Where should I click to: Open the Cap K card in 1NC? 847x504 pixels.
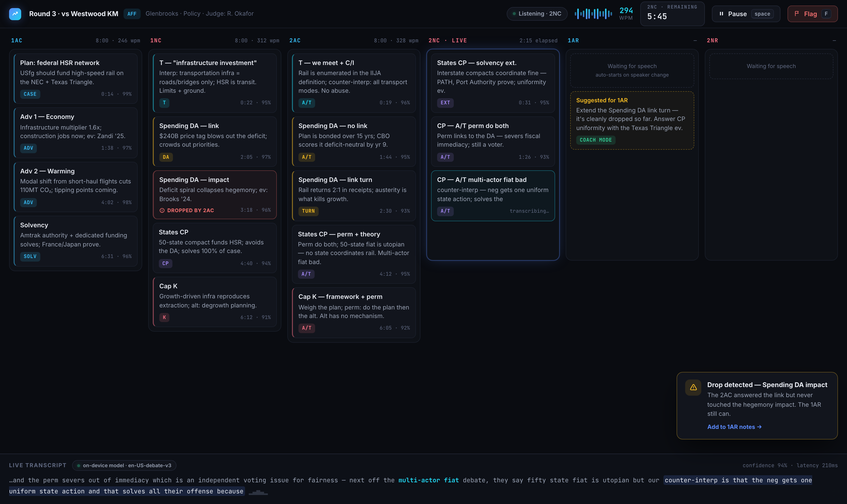(x=215, y=302)
